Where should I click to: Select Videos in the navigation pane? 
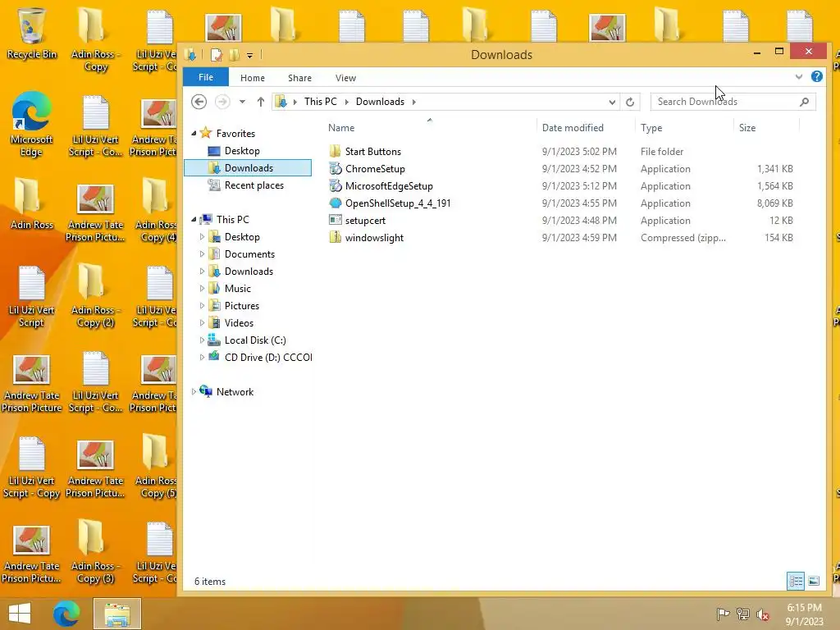(x=239, y=323)
